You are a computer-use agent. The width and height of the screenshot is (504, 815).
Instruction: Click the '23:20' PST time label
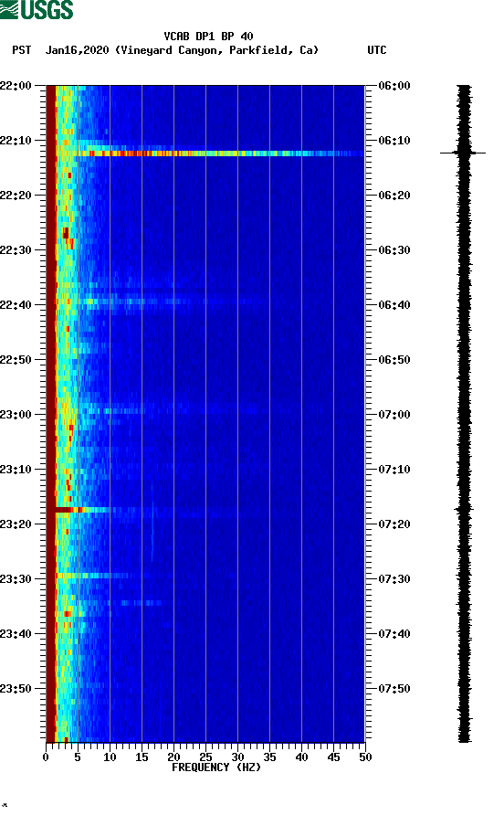(16, 524)
